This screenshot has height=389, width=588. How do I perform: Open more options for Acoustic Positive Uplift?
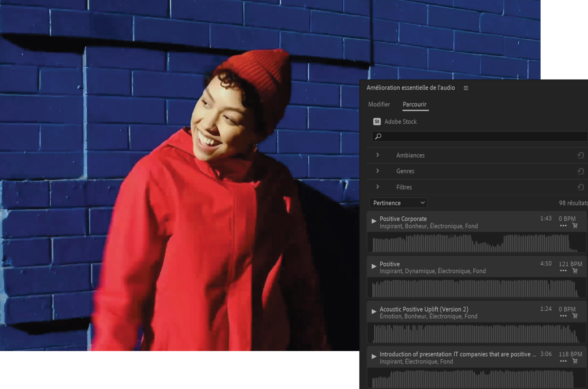pyautogui.click(x=563, y=316)
